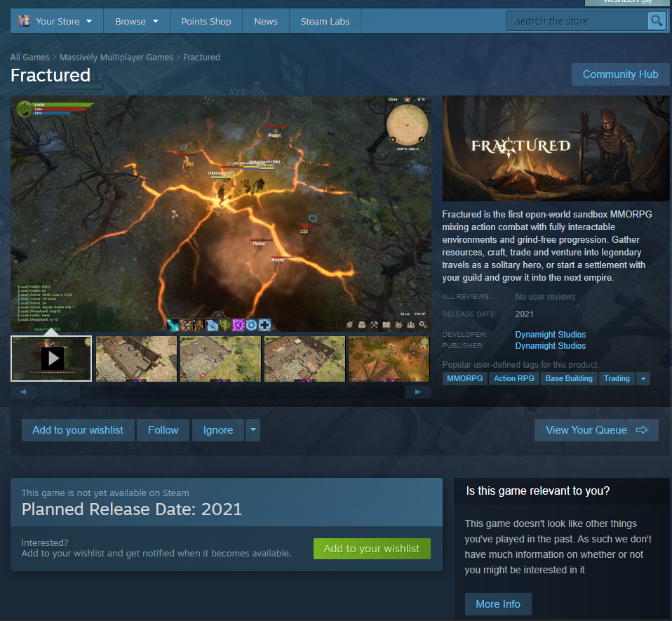Select the Action RPG tag
The width and height of the screenshot is (672, 621).
coord(514,378)
